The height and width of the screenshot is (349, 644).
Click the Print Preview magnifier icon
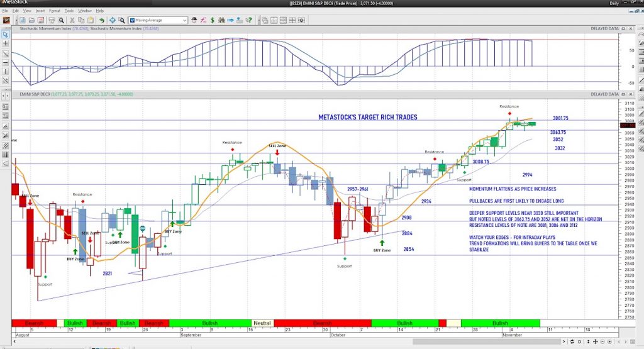coord(61,20)
